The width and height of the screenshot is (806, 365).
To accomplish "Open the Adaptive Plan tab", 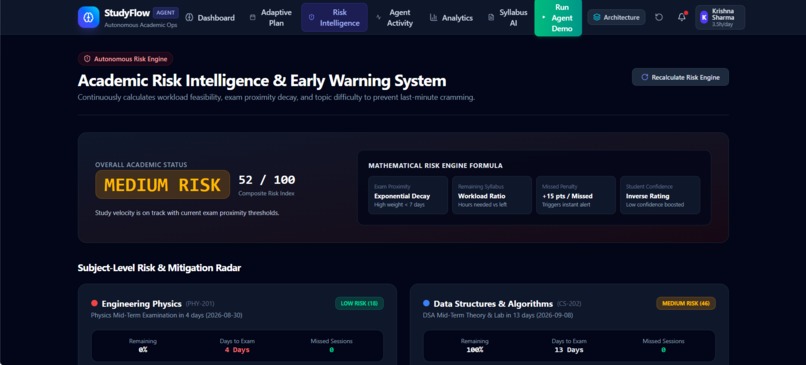I will pyautogui.click(x=271, y=17).
